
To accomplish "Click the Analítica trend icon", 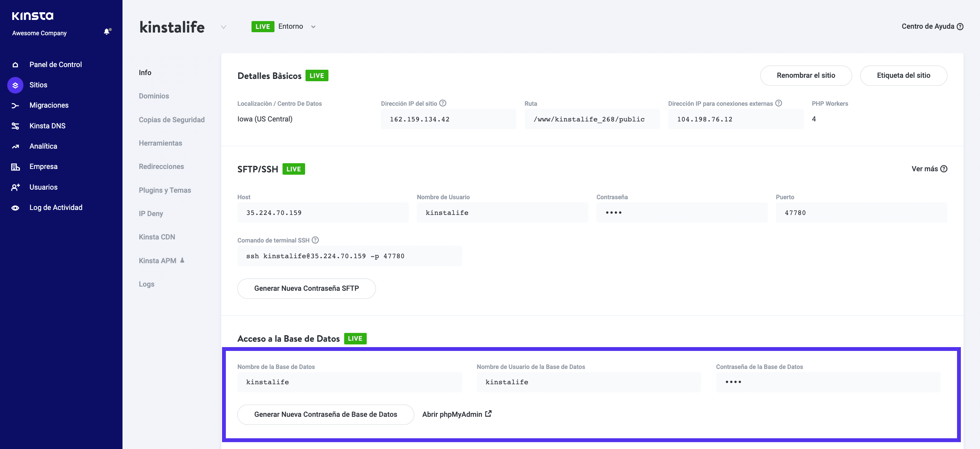I will [15, 146].
